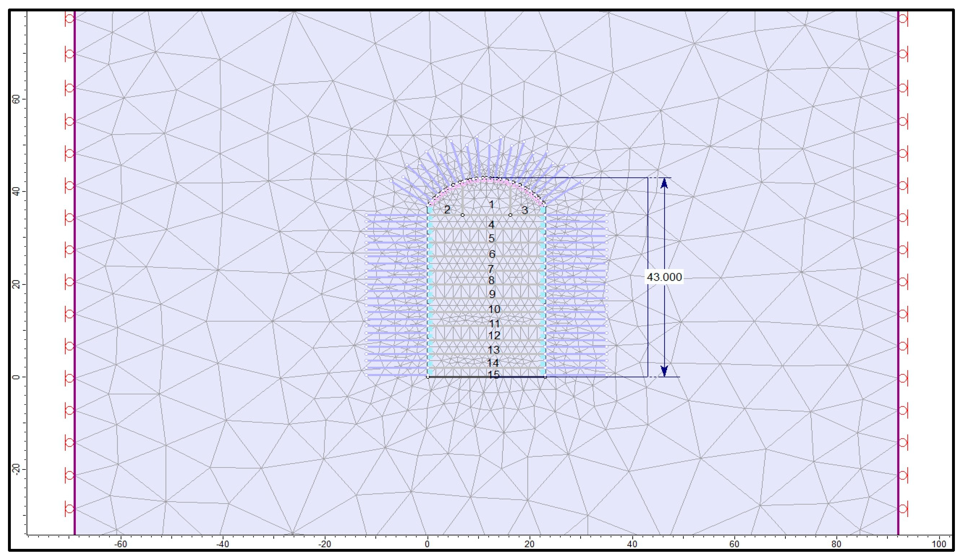The image size is (964, 560).
Task: Select region number 3 at right haunch
Action: [524, 210]
